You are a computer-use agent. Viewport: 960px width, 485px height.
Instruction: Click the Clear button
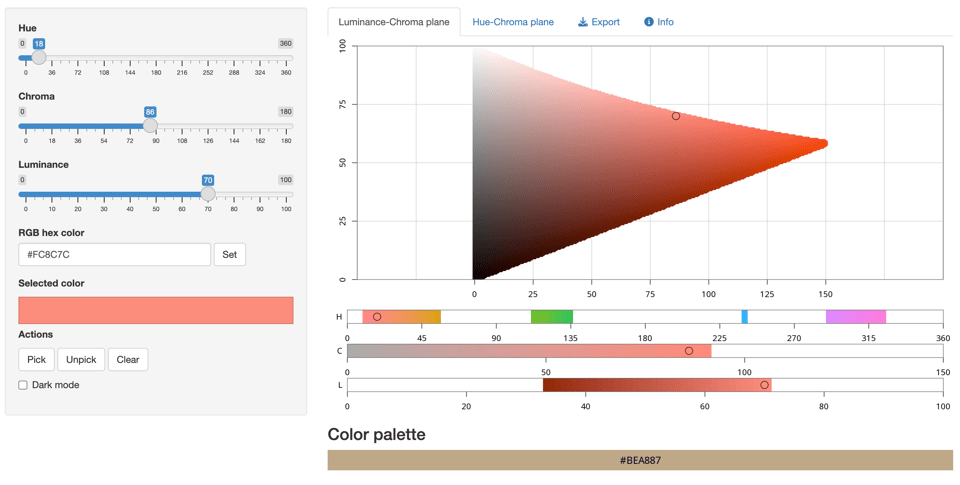click(x=128, y=359)
